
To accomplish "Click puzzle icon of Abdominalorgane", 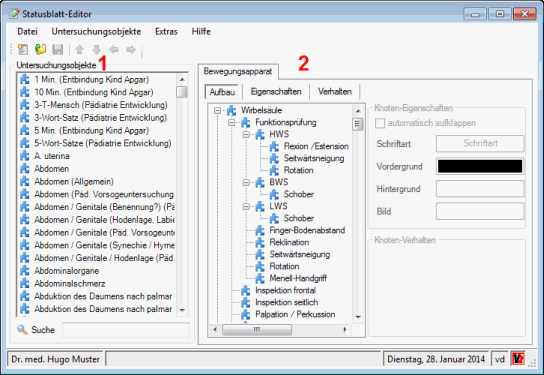I will pos(25,271).
